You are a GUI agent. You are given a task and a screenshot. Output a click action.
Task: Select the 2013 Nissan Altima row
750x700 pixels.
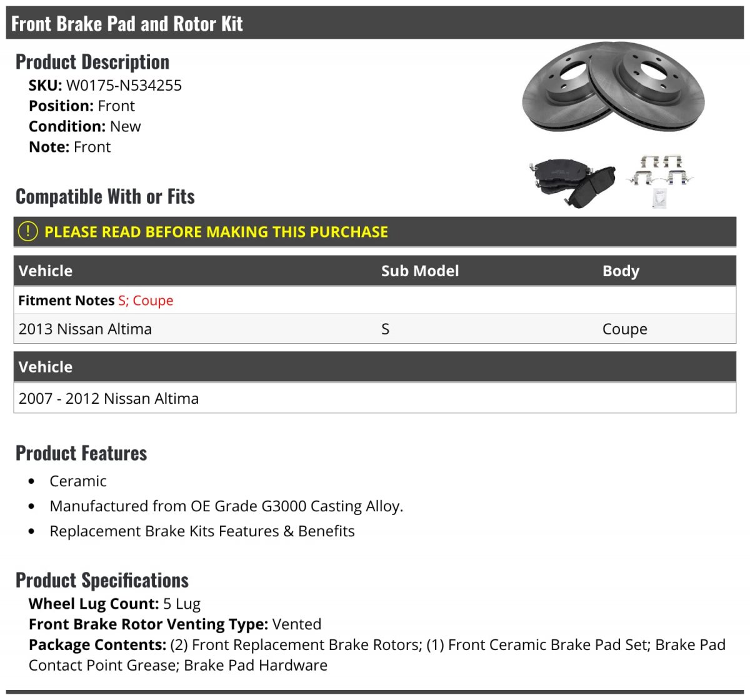click(x=375, y=329)
